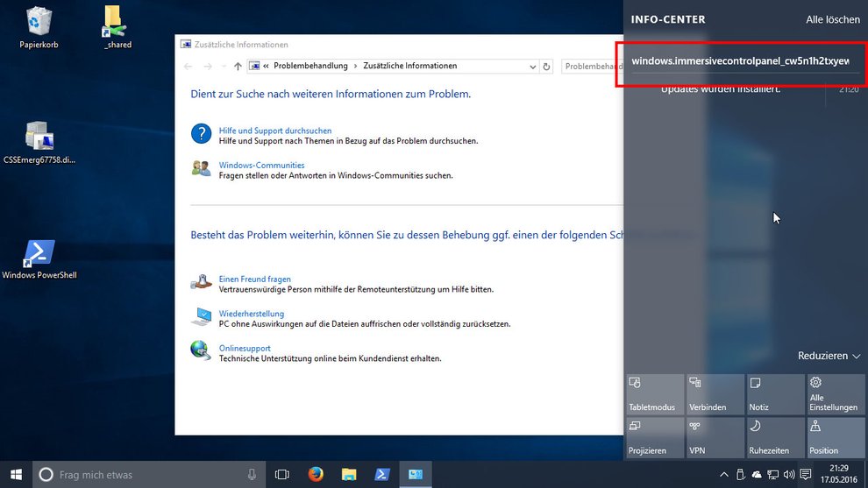Screen dimensions: 868x488
Task: Open Alle Einstellungen quick action
Action: click(x=836, y=394)
